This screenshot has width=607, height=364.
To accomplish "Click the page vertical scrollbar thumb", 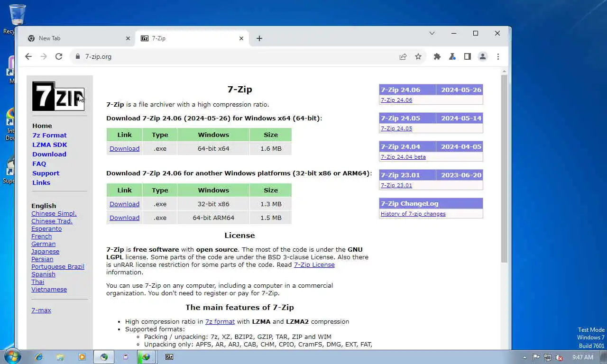I will 504,168.
